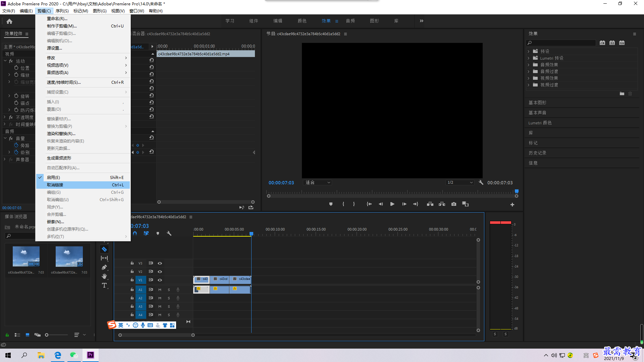Screen dimensions: 644x362
Task: Go to In point in program monitor
Action: pyautogui.click(x=369, y=204)
